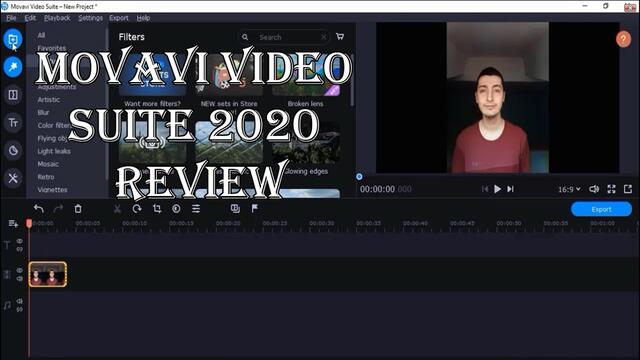Clear the search field with X
This screenshot has height=360, width=640.
pos(323,37)
